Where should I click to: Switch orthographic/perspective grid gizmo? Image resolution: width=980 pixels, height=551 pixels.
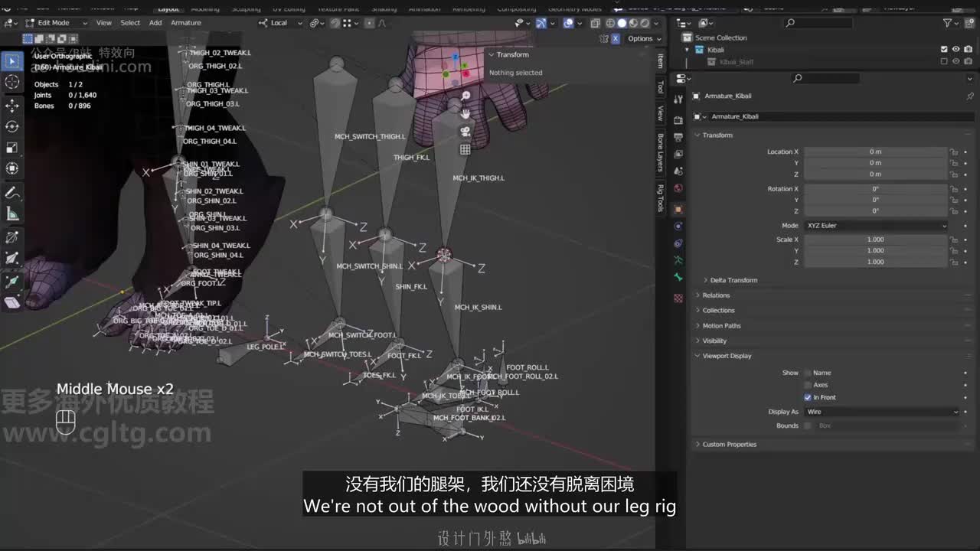click(x=465, y=149)
